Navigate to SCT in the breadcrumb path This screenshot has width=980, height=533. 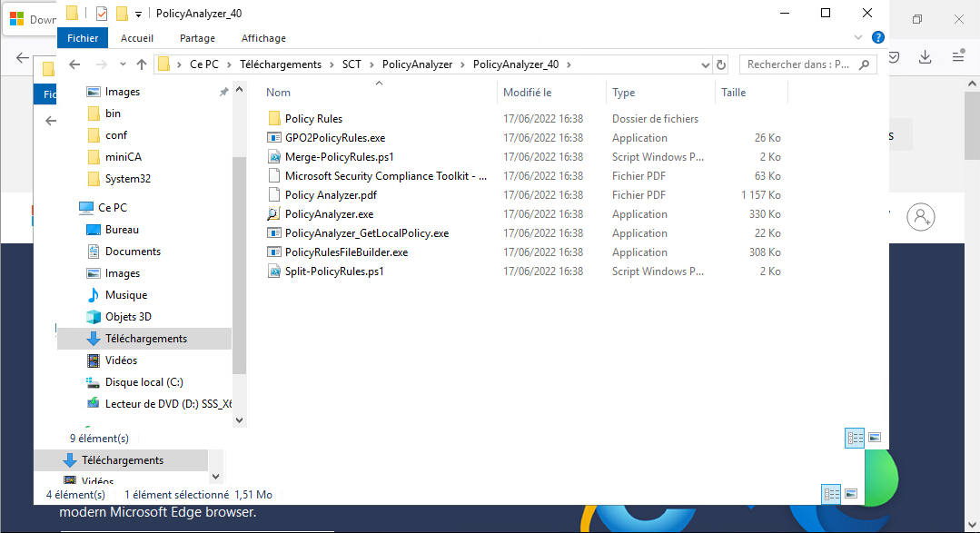click(x=351, y=64)
